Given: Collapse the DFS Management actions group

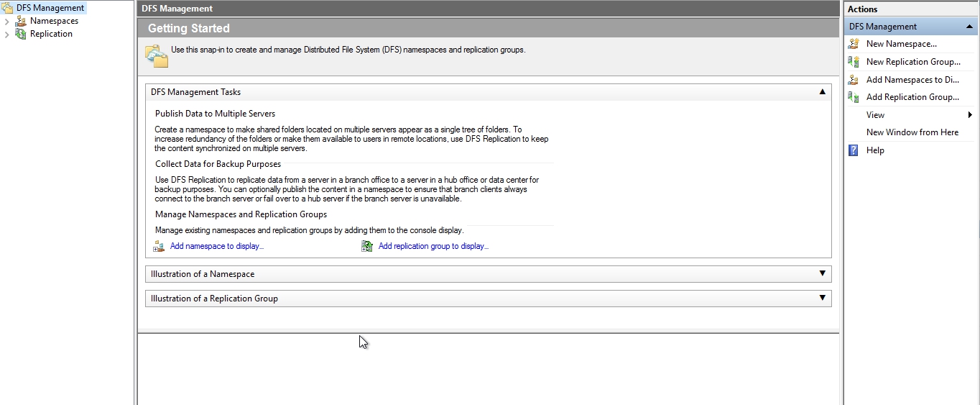Looking at the screenshot, I should click(x=969, y=27).
